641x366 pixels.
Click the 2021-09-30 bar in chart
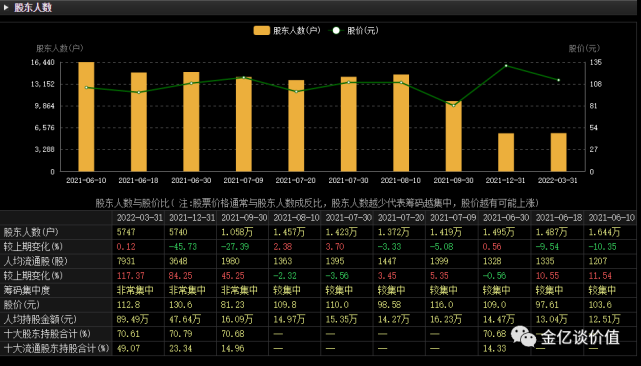[453, 136]
